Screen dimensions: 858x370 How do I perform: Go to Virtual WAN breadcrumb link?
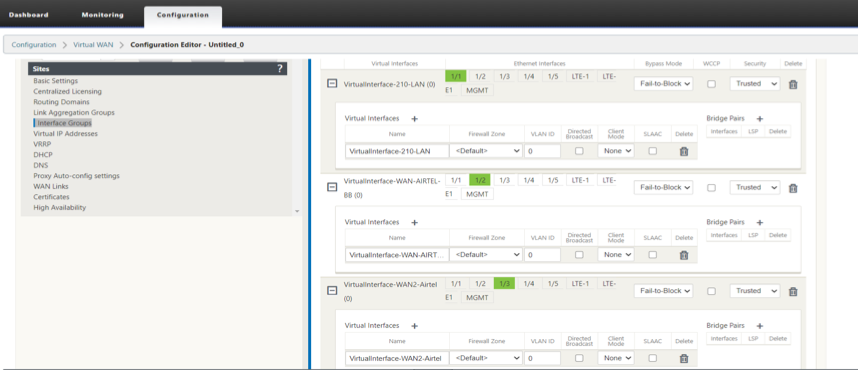[93, 45]
